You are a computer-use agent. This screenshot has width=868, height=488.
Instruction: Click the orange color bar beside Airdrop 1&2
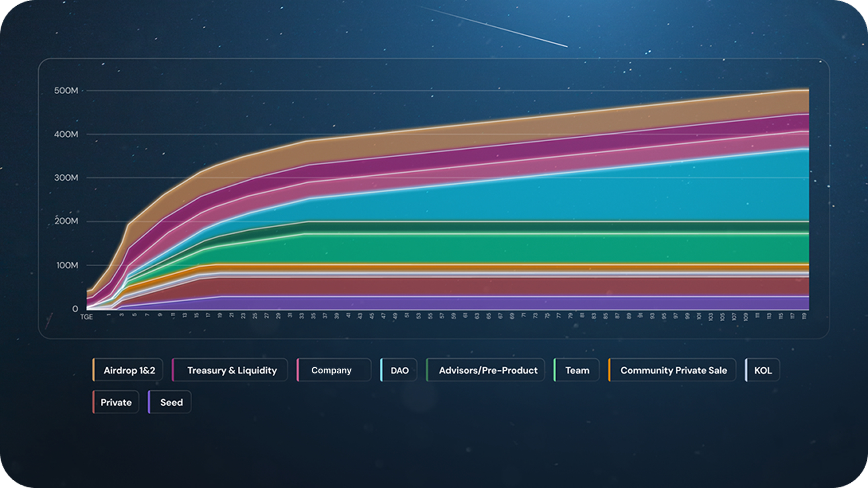tap(94, 371)
